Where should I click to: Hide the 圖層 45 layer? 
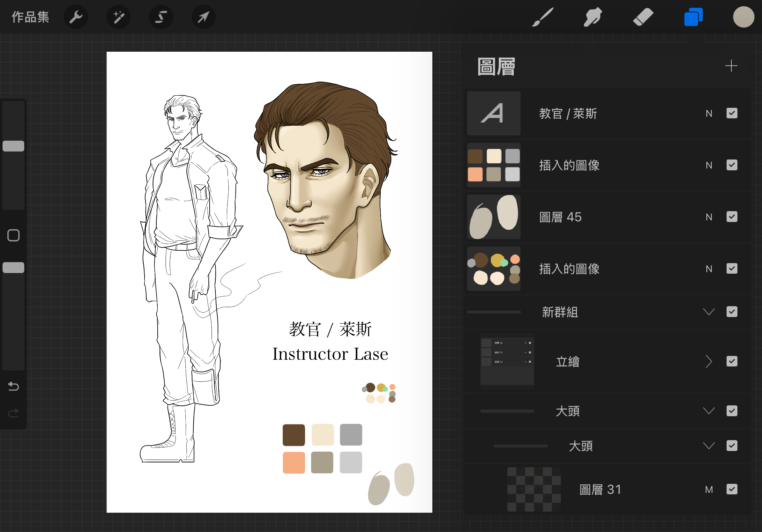click(731, 217)
